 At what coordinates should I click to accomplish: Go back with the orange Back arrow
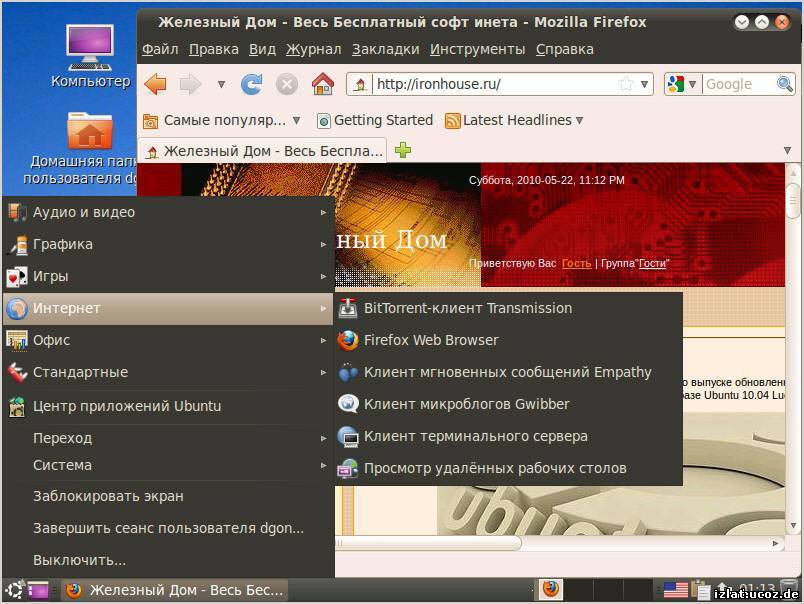155,84
